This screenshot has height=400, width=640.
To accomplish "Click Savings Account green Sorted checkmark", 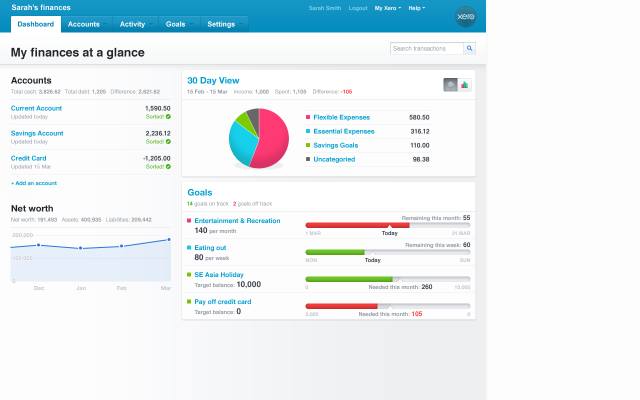I will pyautogui.click(x=168, y=141).
